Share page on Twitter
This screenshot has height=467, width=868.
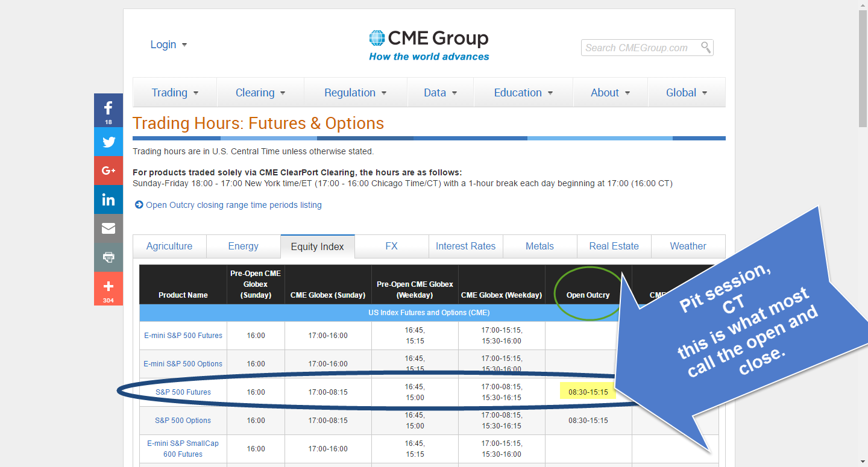click(108, 142)
